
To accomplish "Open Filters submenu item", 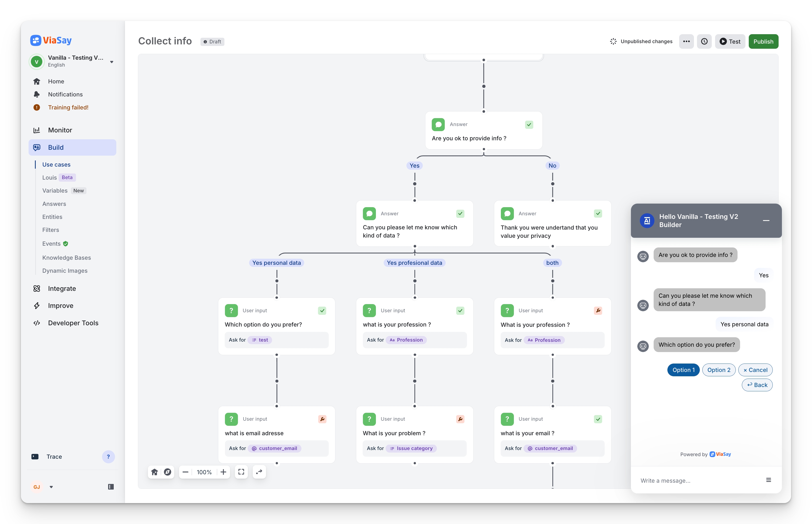I will point(50,230).
